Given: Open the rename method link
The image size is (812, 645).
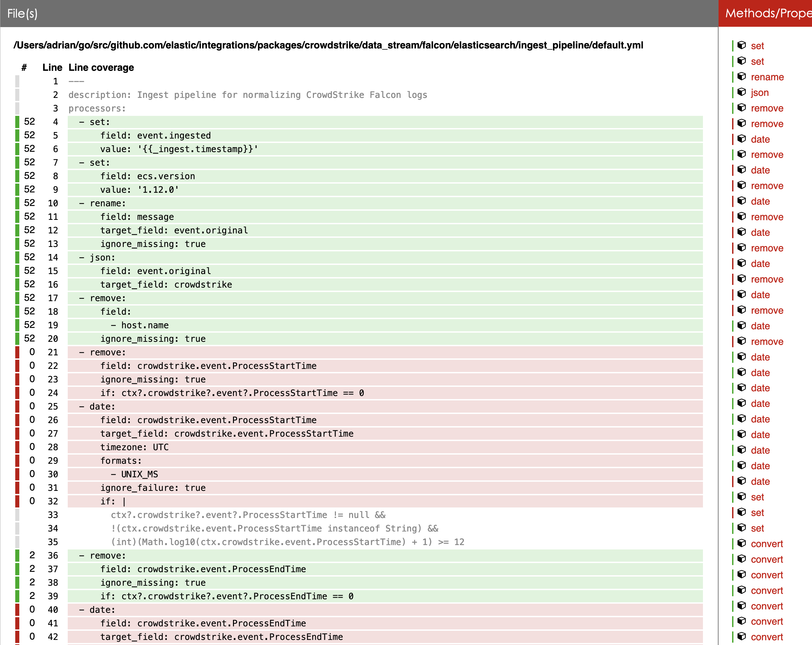Looking at the screenshot, I should [x=767, y=77].
